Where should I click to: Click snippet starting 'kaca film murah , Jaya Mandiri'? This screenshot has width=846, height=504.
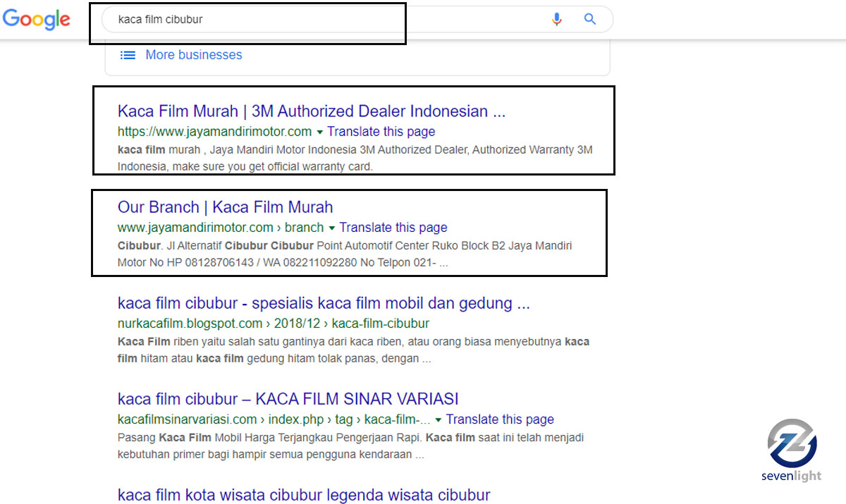(x=355, y=158)
